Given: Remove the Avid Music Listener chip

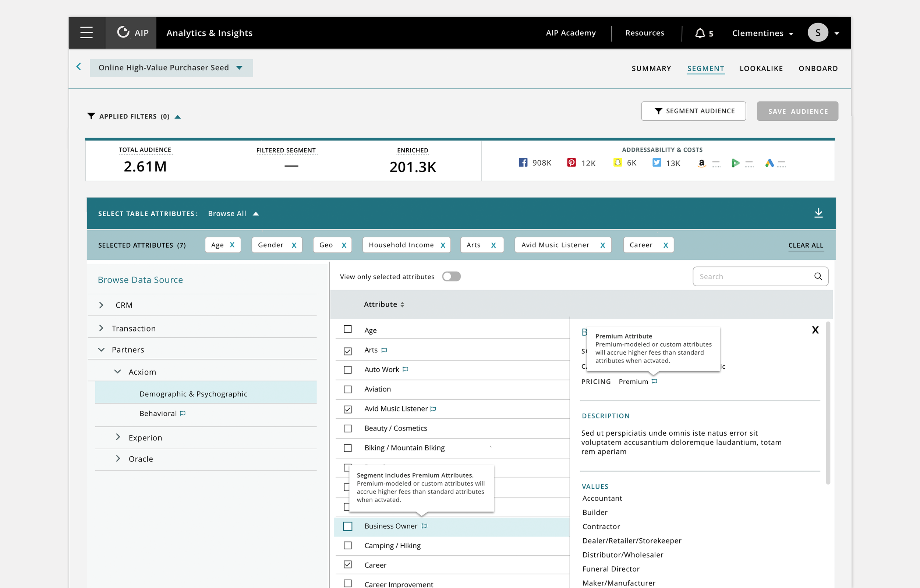Looking at the screenshot, I should [602, 245].
